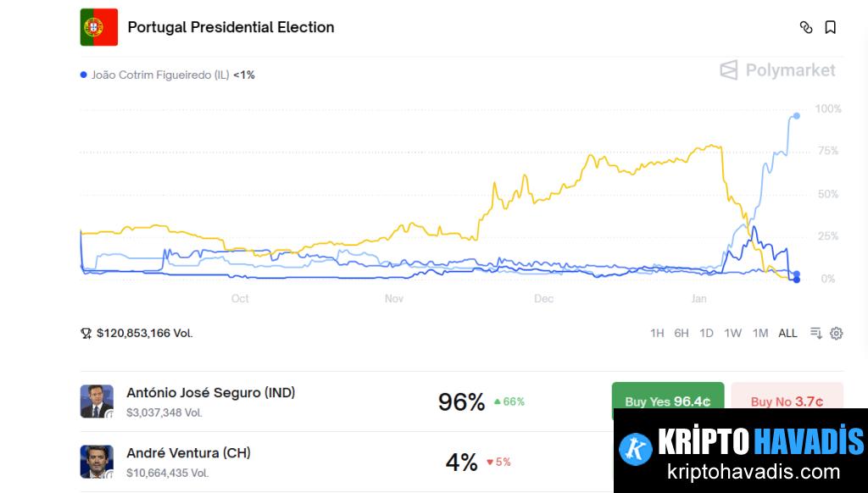Select the 1H time range
The height and width of the screenshot is (493, 868).
[x=657, y=333]
